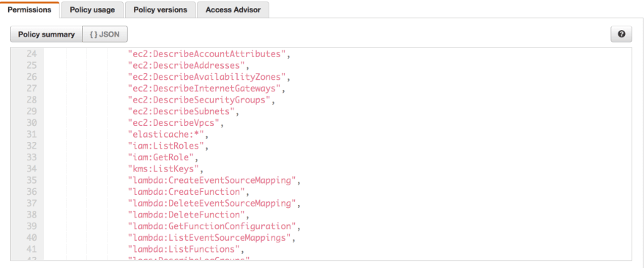Switch to the JSON view
This screenshot has width=644, height=268.
coord(105,34)
